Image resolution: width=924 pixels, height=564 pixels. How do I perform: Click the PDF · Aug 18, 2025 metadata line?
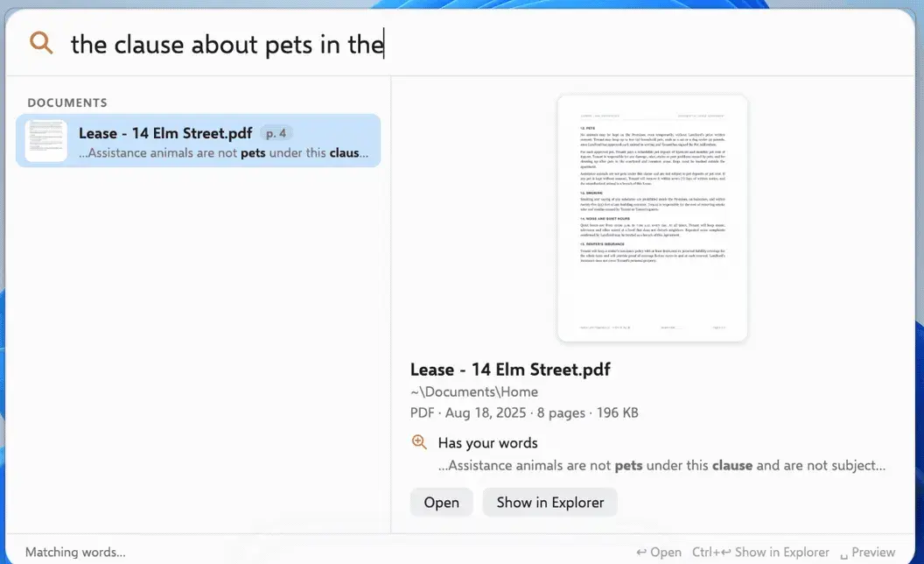pyautogui.click(x=524, y=413)
